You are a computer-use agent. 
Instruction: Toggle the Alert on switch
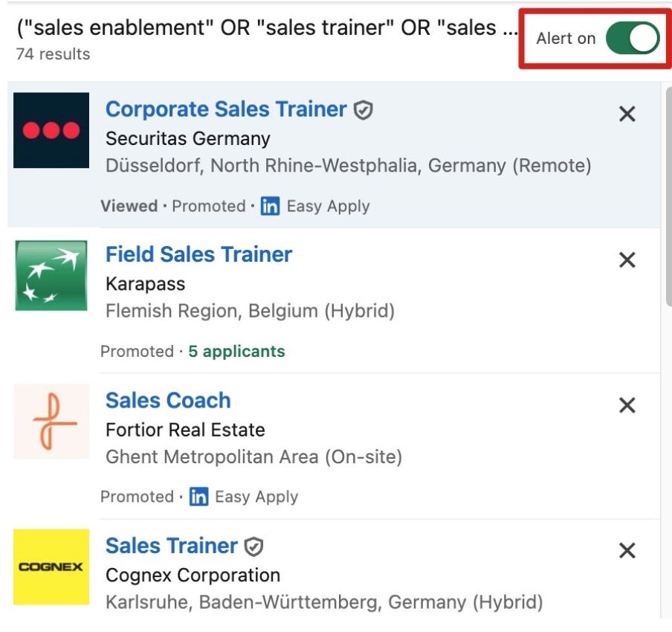(x=633, y=38)
